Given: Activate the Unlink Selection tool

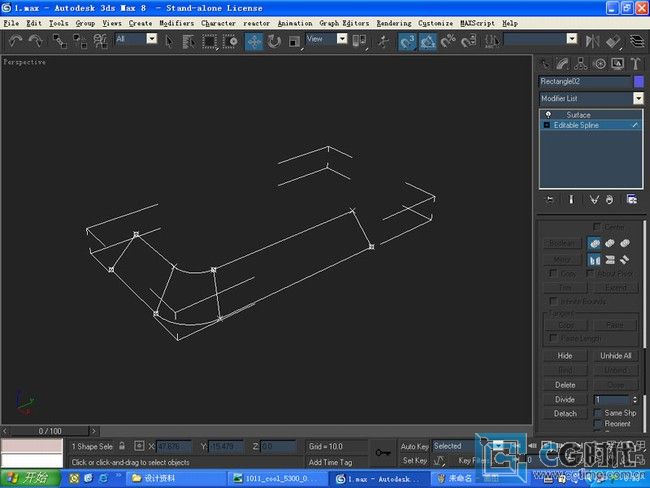Looking at the screenshot, I should (80, 41).
